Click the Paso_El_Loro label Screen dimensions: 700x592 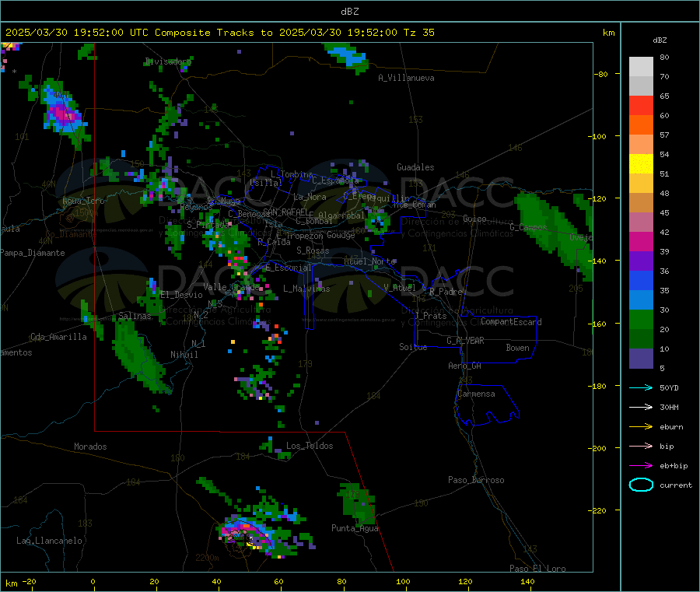pyautogui.click(x=537, y=569)
